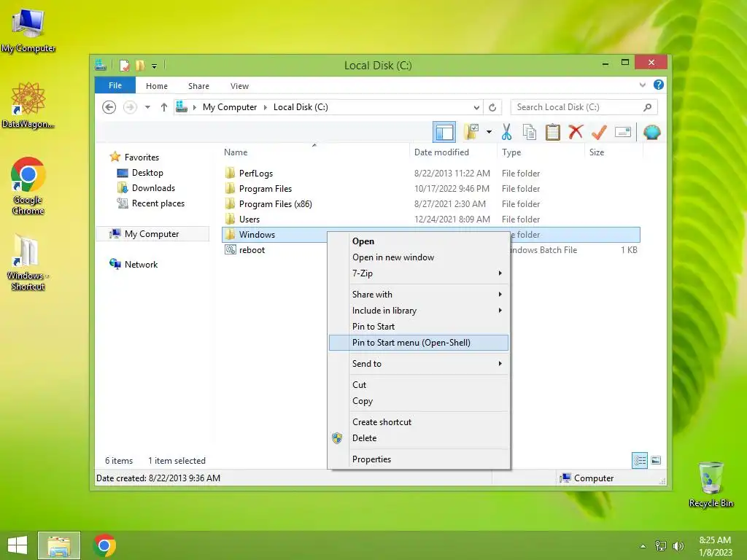Image resolution: width=747 pixels, height=560 pixels.
Task: Click the Help question mark icon
Action: click(659, 85)
